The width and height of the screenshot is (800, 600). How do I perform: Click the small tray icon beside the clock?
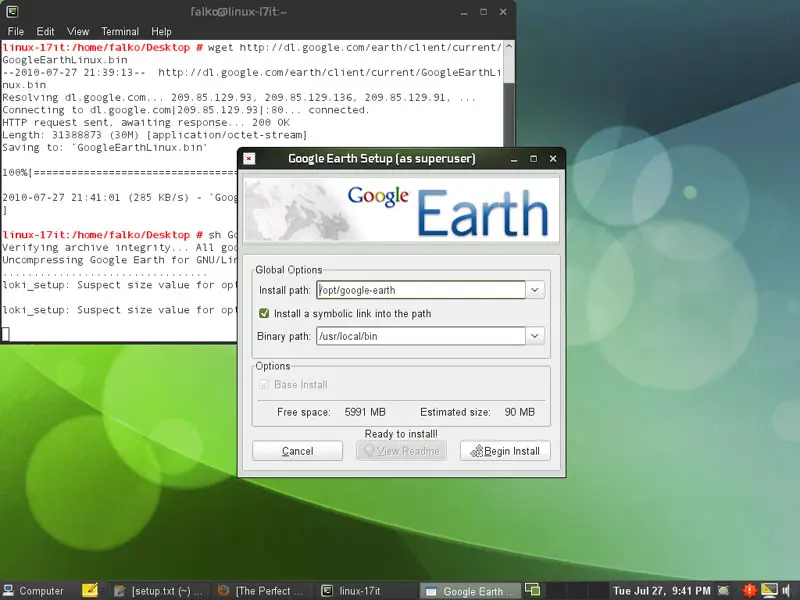click(x=723, y=591)
